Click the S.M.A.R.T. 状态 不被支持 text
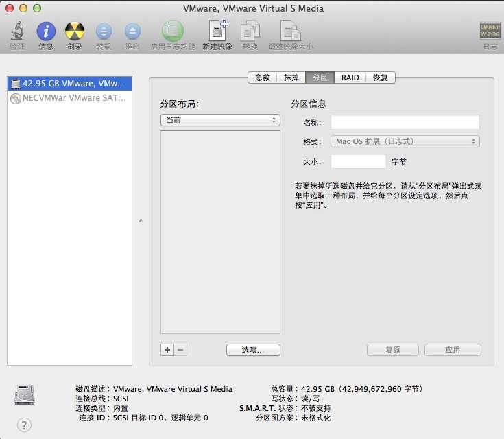 tap(285, 408)
